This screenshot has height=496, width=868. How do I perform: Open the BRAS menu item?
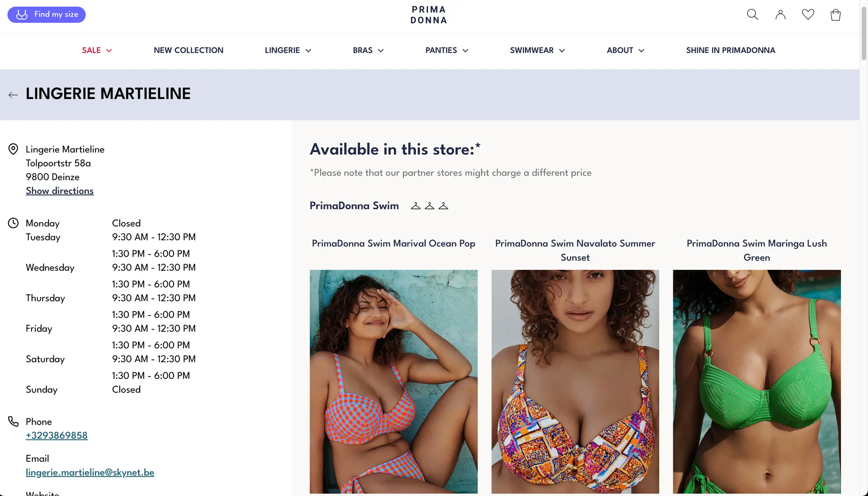pos(368,50)
